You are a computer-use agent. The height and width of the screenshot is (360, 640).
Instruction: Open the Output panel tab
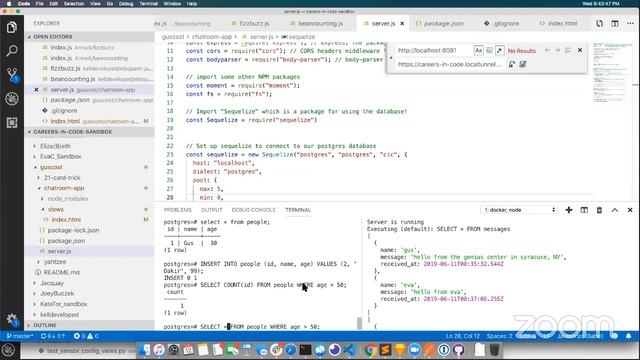tap(211, 210)
